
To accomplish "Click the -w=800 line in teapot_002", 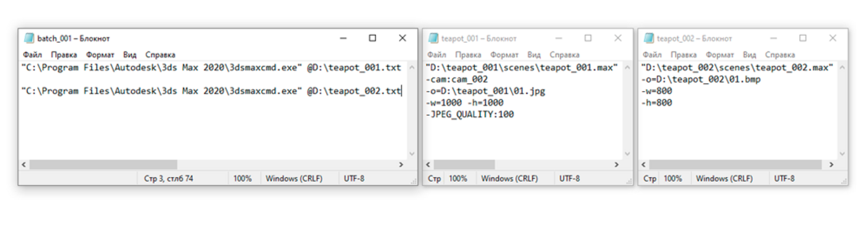I will coord(657,91).
